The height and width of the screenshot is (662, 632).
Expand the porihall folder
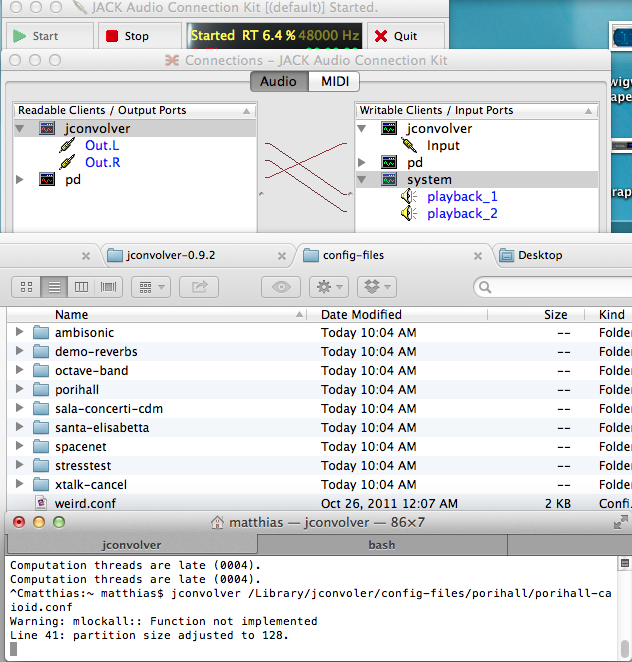(x=19, y=389)
